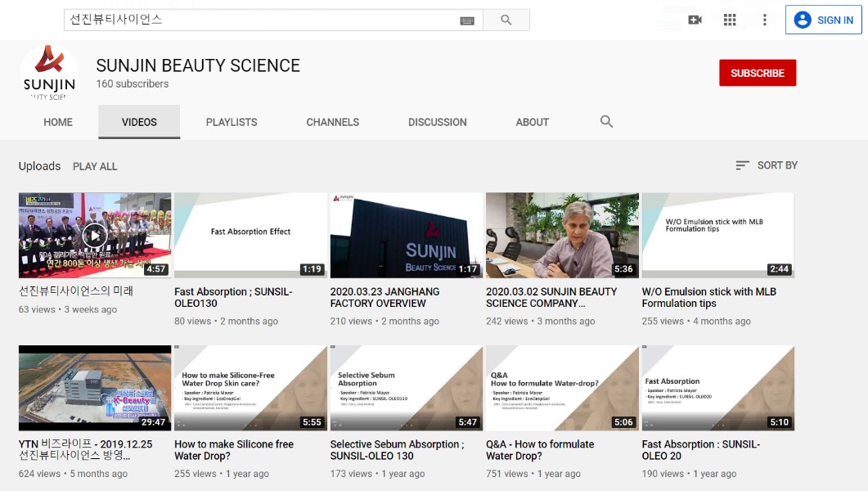Switch to the Home tab
The image size is (868, 491).
pyautogui.click(x=58, y=122)
